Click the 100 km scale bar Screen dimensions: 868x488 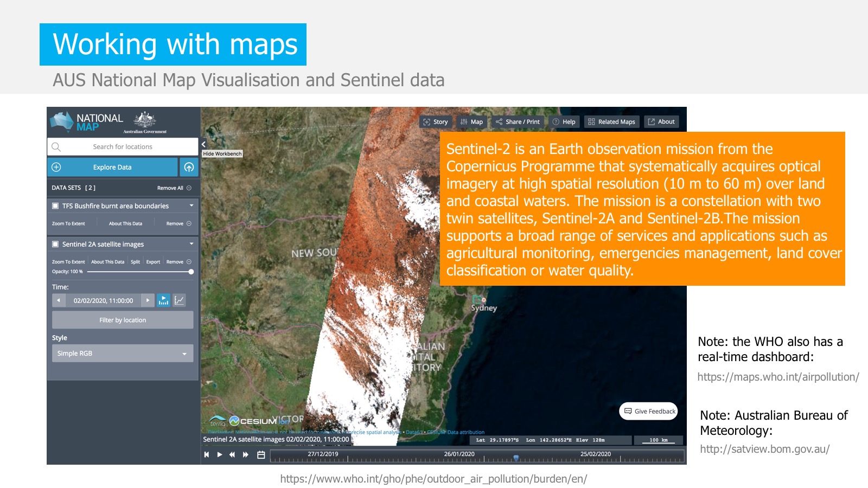point(659,440)
